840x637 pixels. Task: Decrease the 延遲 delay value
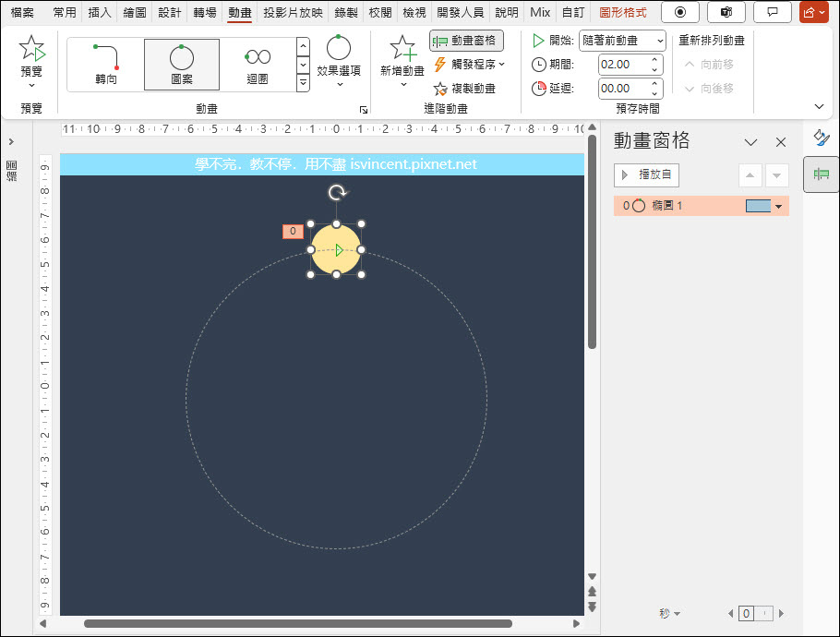pyautogui.click(x=654, y=94)
